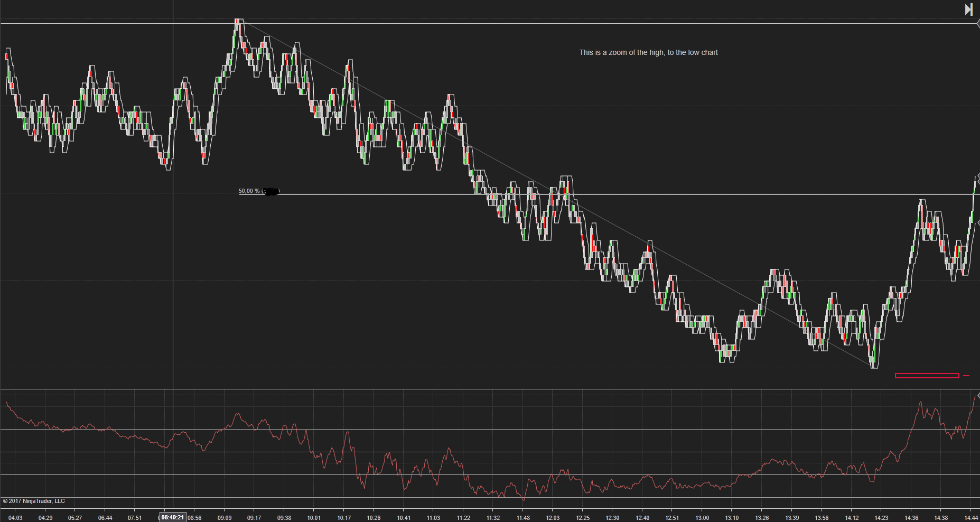Image resolution: width=980 pixels, height=522 pixels.
Task: Click the 11:22 time axis label
Action: tap(463, 518)
